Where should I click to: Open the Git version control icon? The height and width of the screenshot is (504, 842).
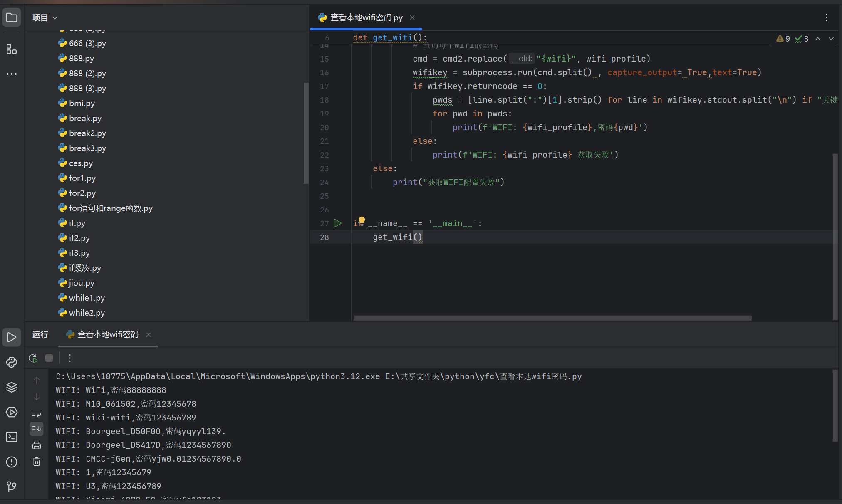(12, 487)
